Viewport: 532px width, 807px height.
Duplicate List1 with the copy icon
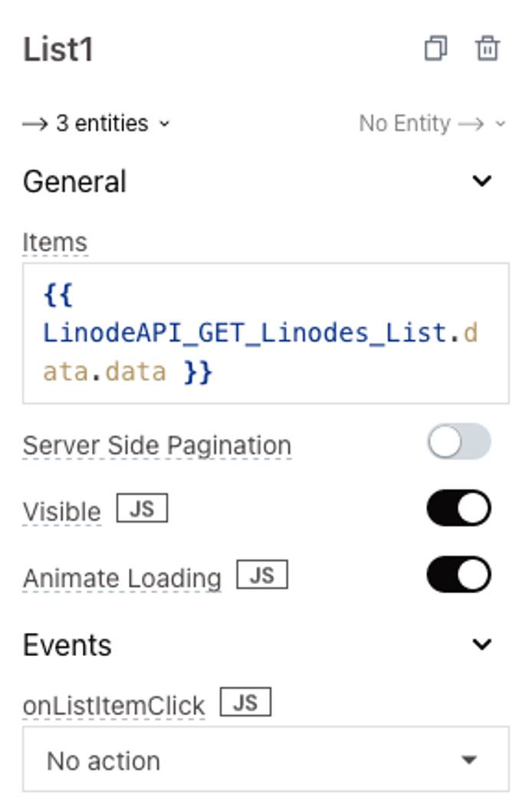pyautogui.click(x=435, y=48)
